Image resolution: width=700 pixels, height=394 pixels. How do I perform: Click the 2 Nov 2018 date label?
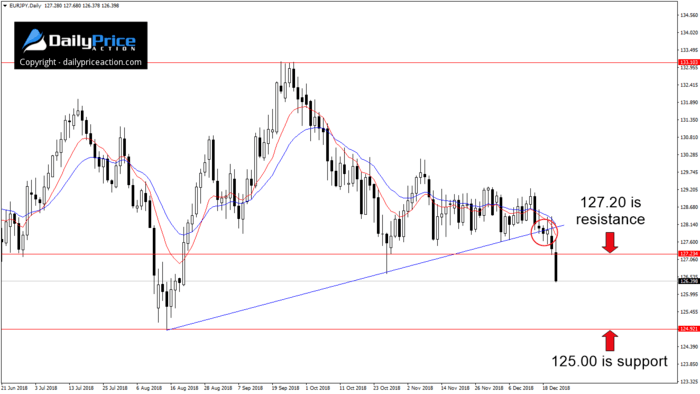click(420, 388)
